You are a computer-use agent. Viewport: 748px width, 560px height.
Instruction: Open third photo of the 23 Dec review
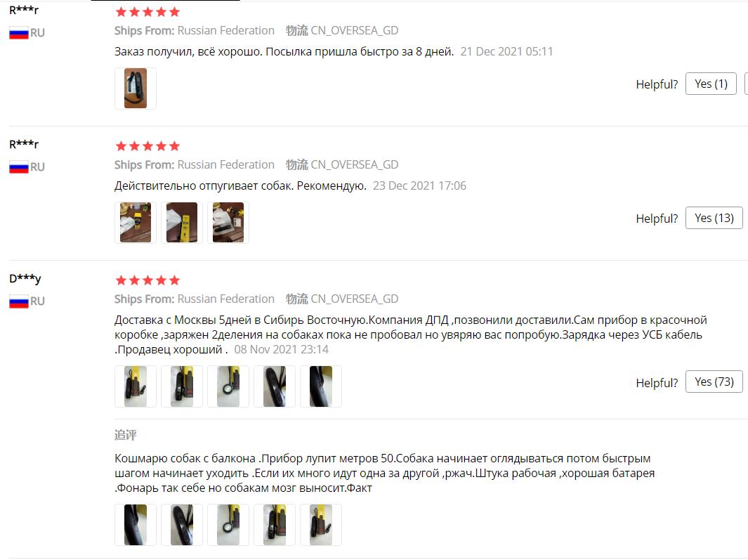click(x=228, y=223)
